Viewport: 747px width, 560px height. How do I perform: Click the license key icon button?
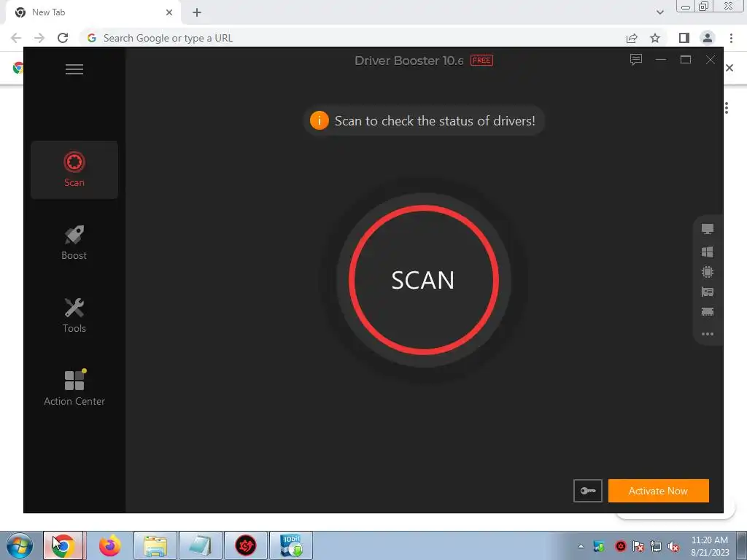click(x=588, y=491)
